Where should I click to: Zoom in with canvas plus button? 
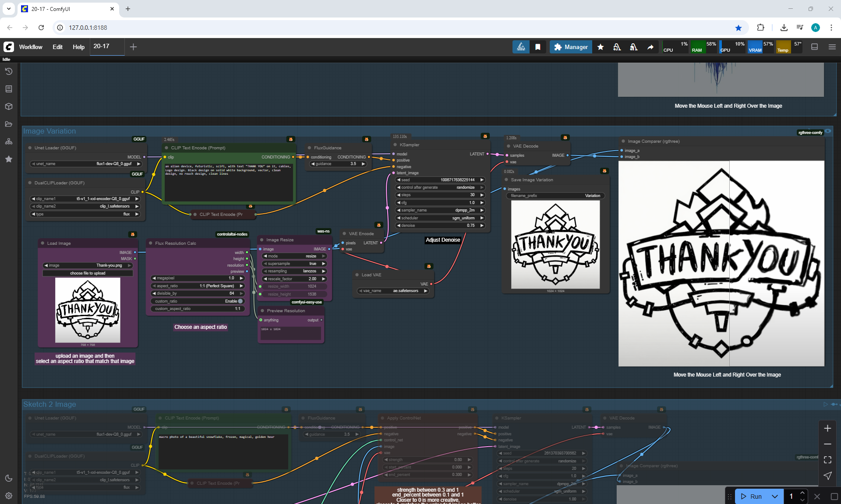coord(827,428)
